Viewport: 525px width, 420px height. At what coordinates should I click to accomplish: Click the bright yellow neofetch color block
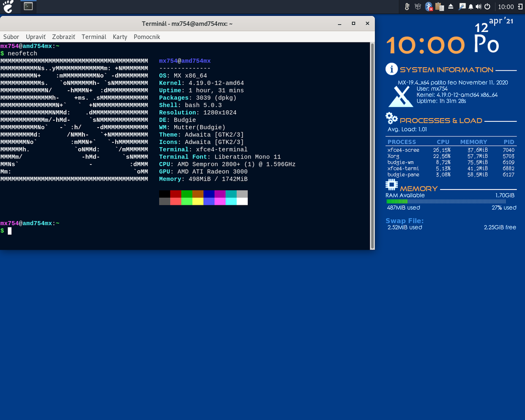tap(197, 201)
